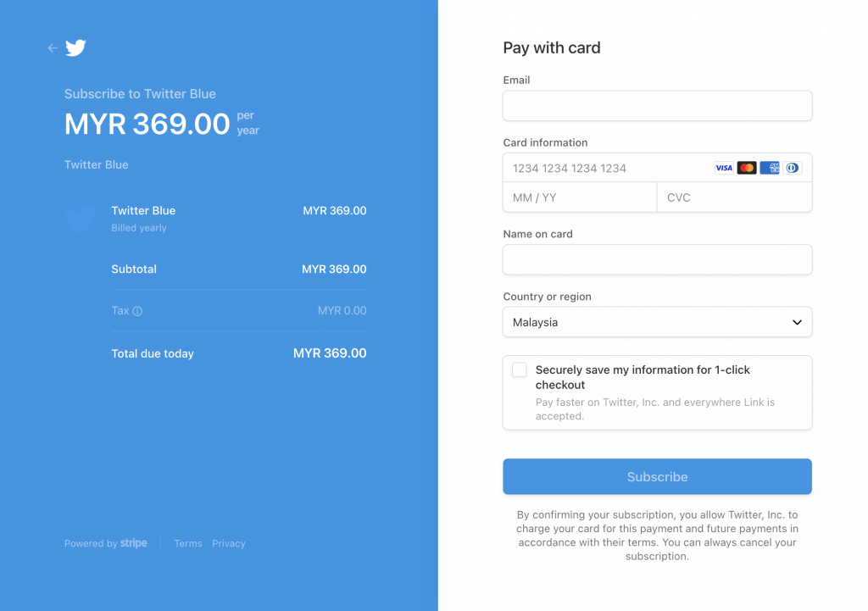Click the Diners Club icon
Image resolution: width=868 pixels, height=611 pixels.
[x=792, y=167]
